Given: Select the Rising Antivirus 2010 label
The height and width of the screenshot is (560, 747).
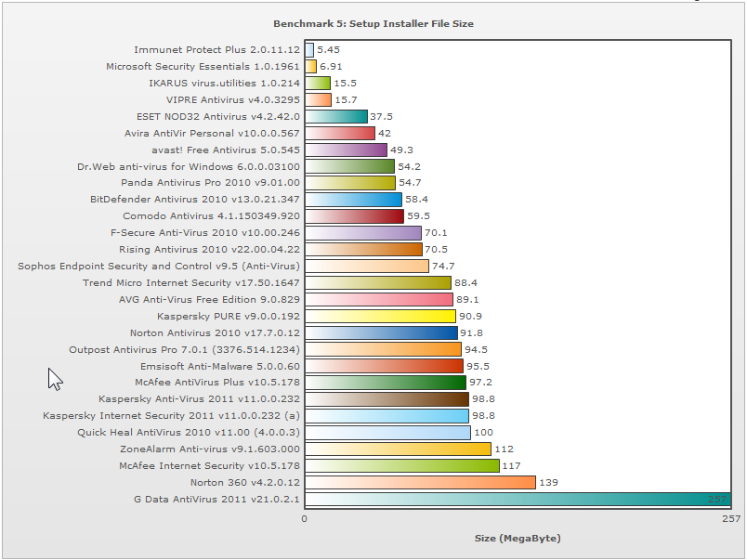Looking at the screenshot, I should point(210,249).
